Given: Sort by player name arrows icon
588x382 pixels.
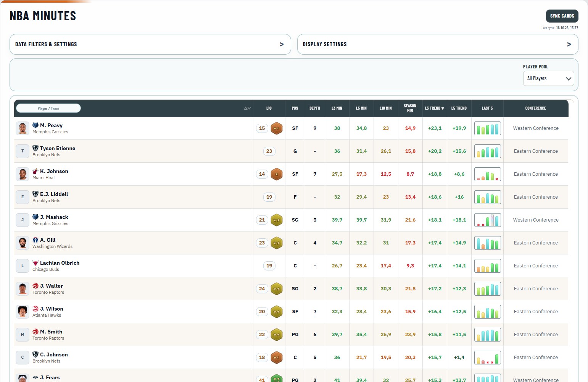Looking at the screenshot, I should [247, 108].
